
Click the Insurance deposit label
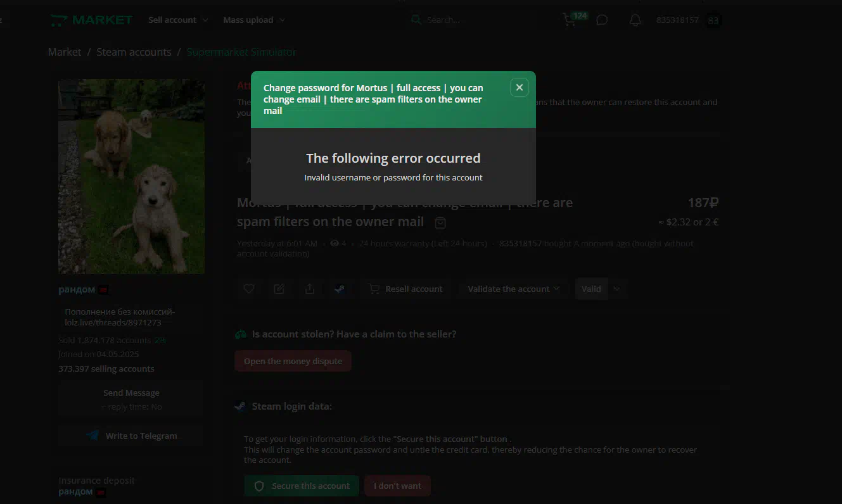click(96, 481)
